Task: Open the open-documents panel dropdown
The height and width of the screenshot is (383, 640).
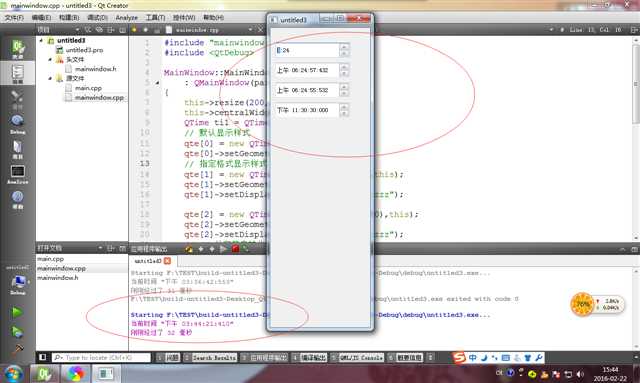Action: click(x=100, y=248)
